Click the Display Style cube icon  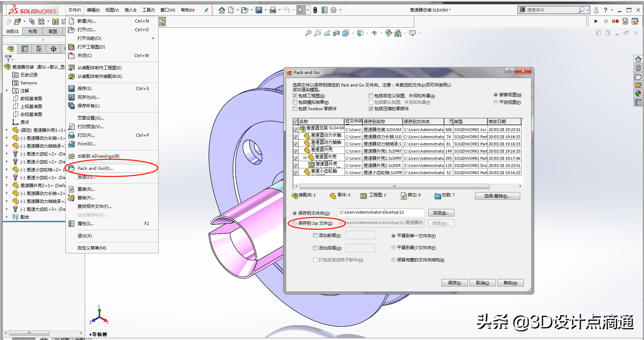point(360,33)
